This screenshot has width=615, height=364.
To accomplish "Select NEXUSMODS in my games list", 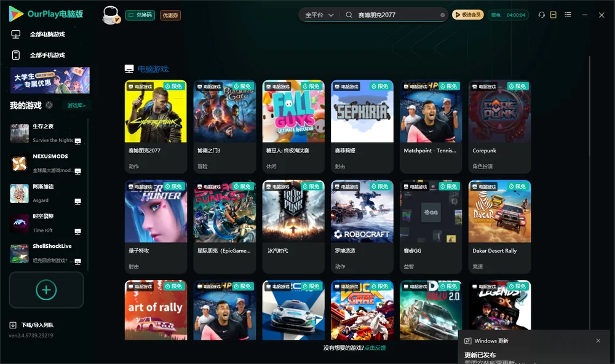I will tap(46, 163).
